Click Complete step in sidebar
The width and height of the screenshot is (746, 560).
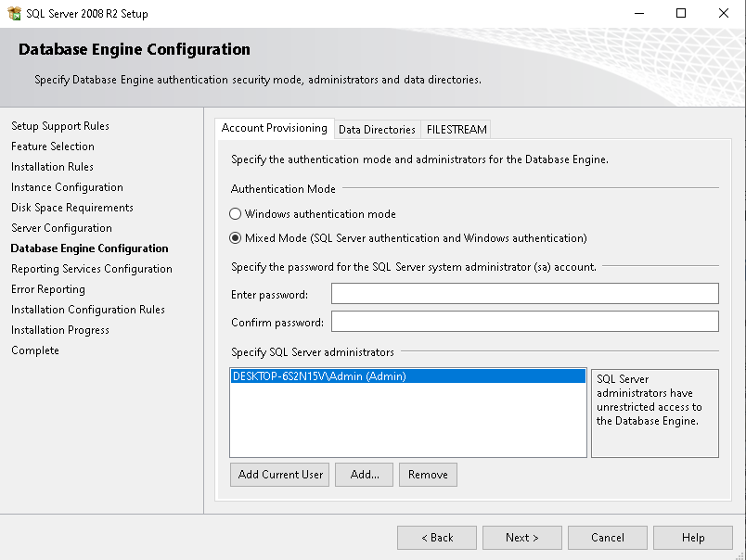click(35, 350)
